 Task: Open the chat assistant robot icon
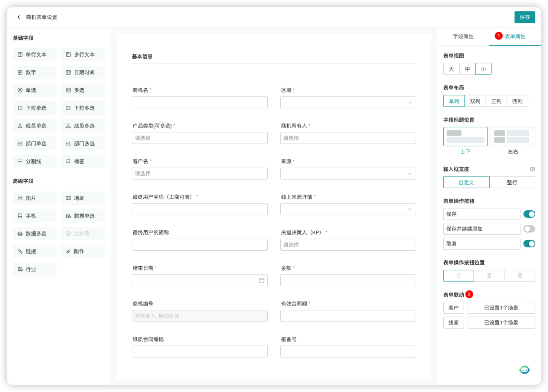point(524,370)
